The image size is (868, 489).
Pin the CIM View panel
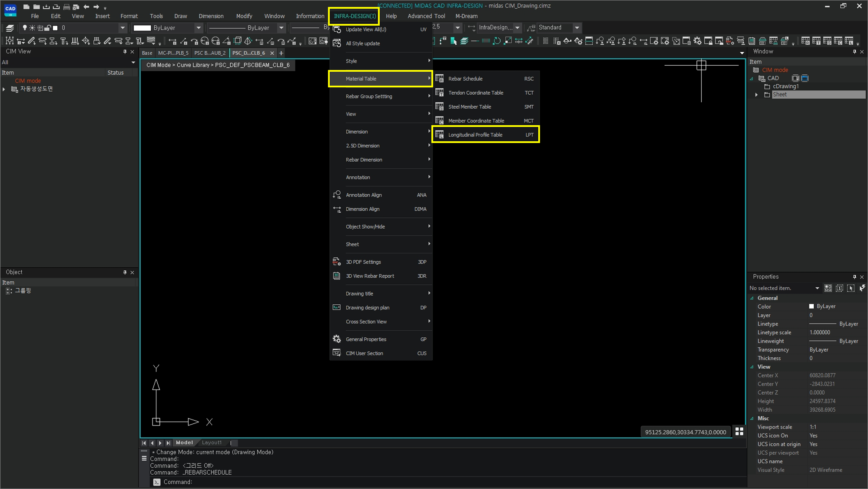pos(125,52)
